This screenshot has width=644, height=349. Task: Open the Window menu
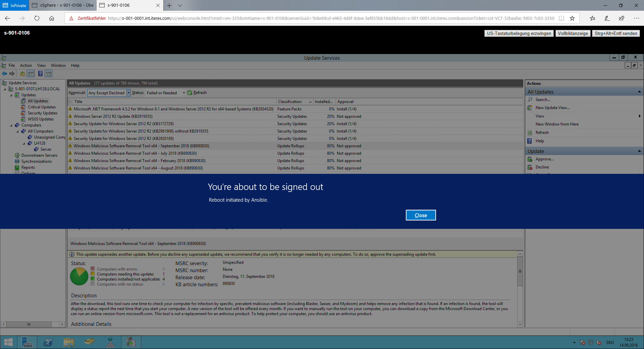(x=58, y=65)
